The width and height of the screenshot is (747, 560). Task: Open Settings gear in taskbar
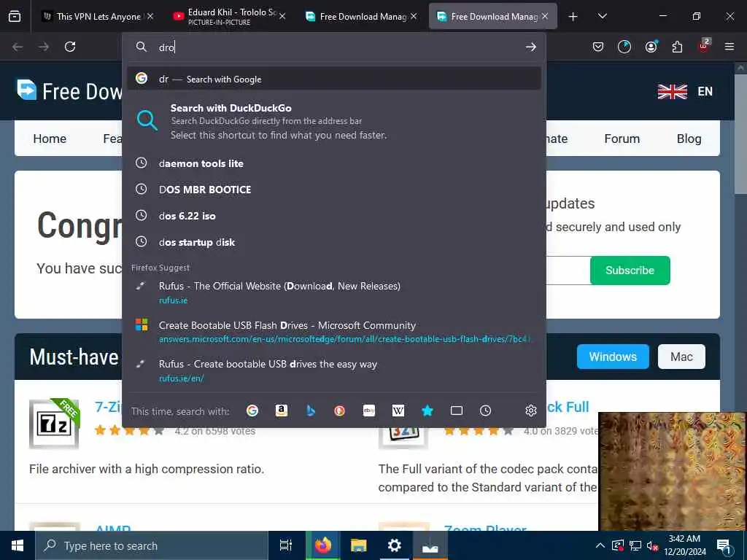point(395,545)
